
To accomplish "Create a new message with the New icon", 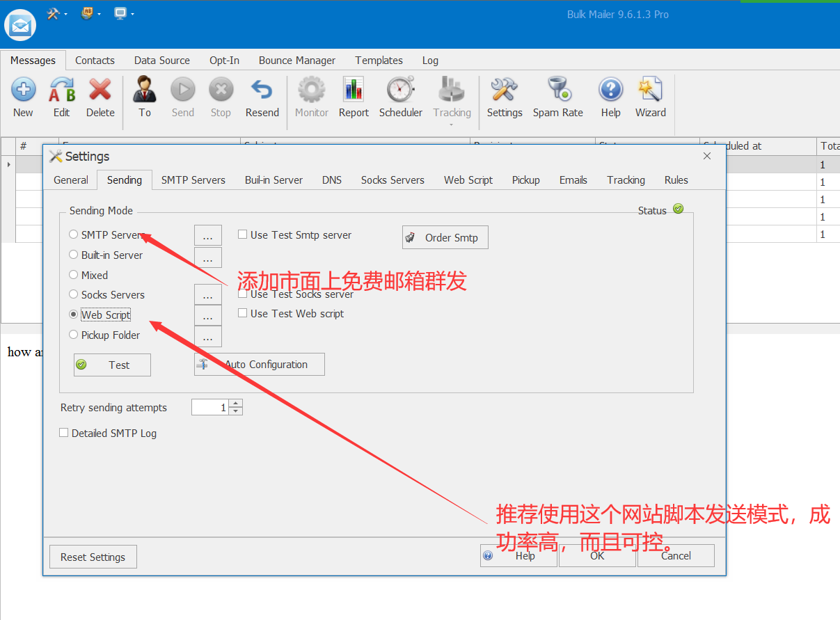I will click(x=23, y=97).
